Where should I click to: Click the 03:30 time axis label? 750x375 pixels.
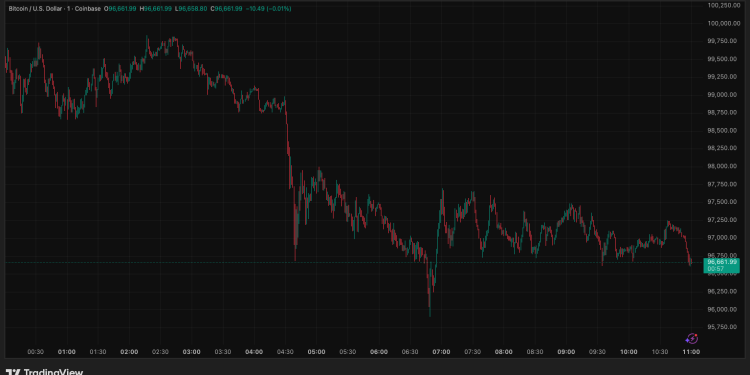(223, 352)
